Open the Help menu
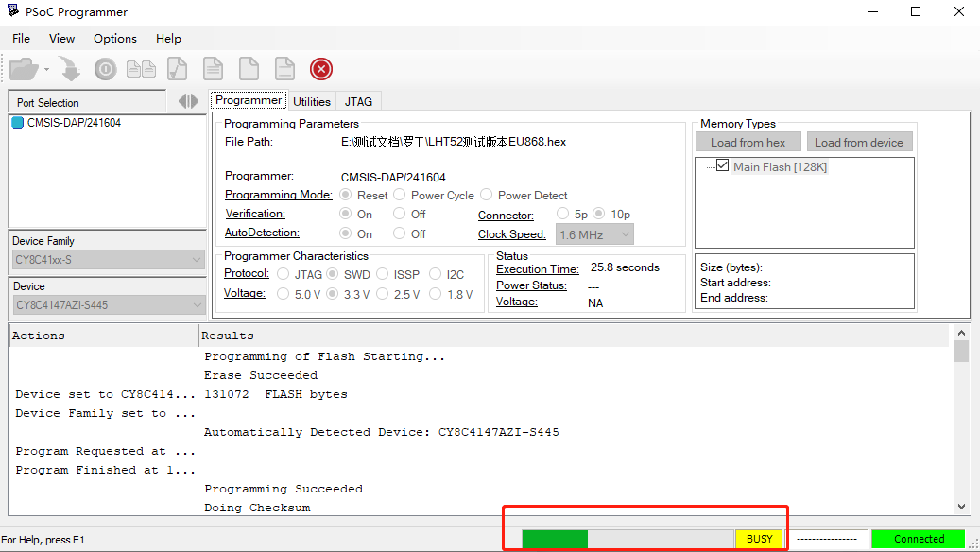 pos(169,38)
